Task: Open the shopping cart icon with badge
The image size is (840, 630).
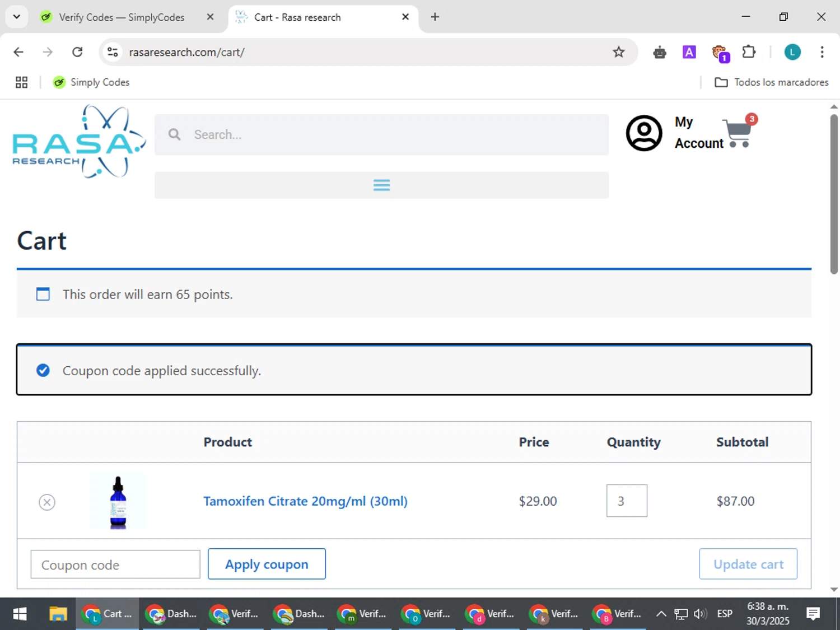Action: tap(739, 131)
